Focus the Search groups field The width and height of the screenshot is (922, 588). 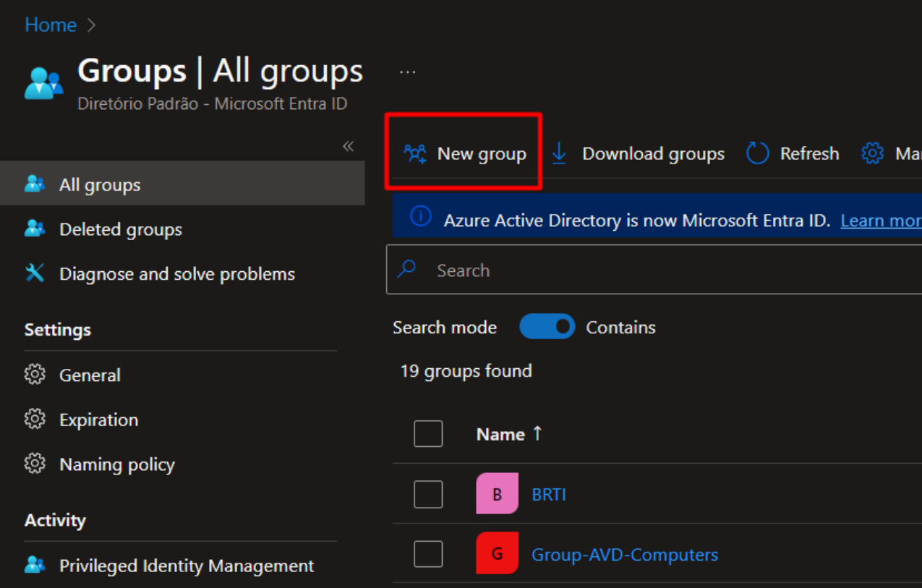click(654, 270)
